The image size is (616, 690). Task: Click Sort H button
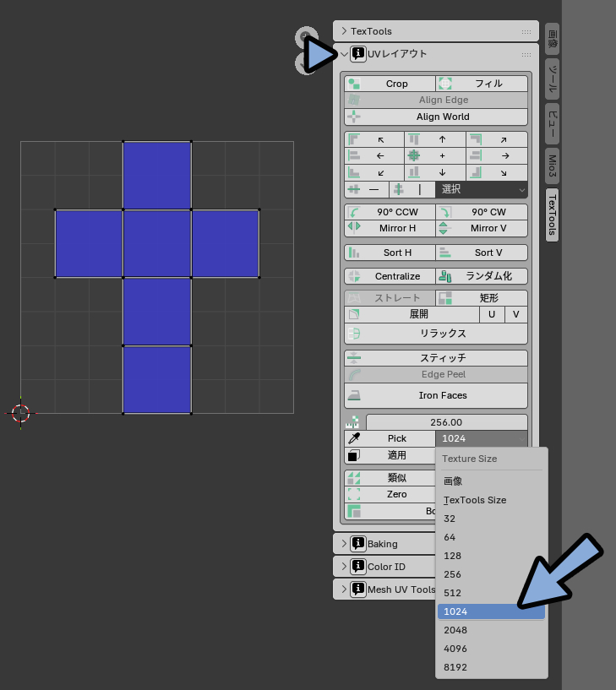pyautogui.click(x=389, y=253)
